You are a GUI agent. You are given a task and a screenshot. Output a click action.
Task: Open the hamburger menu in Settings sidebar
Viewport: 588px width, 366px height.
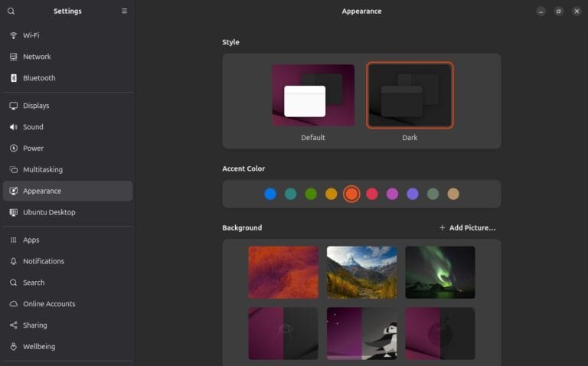click(x=125, y=11)
